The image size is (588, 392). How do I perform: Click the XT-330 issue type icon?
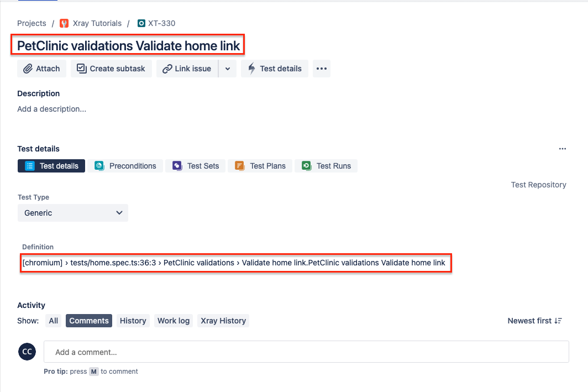click(x=141, y=23)
